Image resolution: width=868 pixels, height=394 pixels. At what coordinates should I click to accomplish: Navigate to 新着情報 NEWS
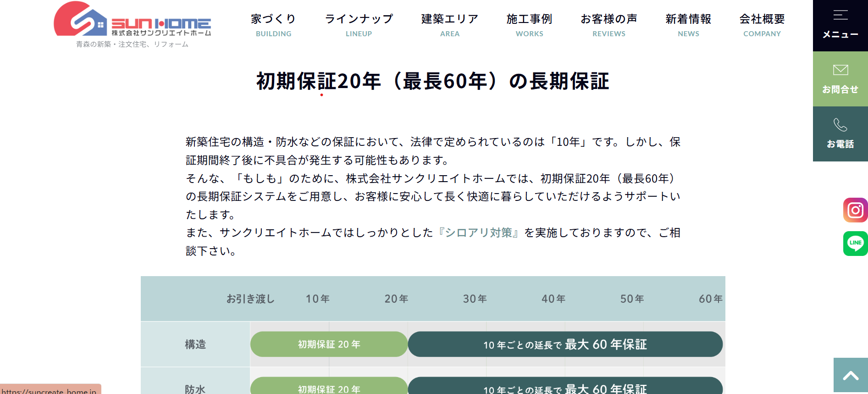(688, 25)
